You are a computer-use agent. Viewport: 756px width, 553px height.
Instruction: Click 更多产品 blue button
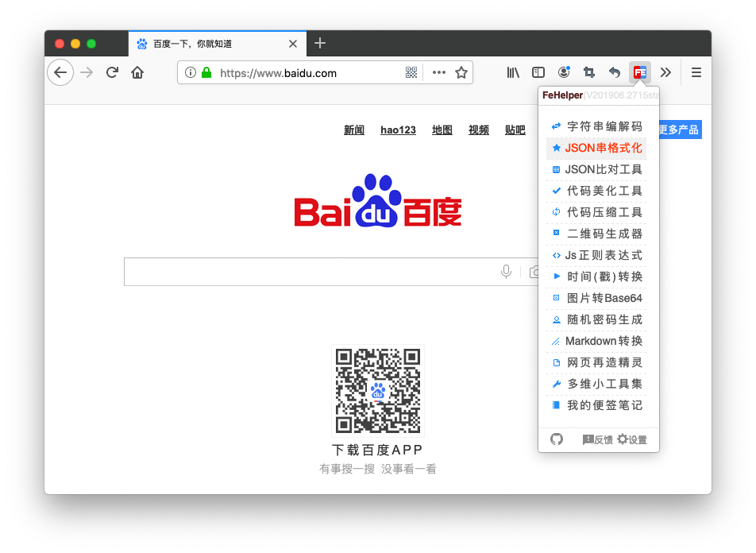[x=680, y=130]
